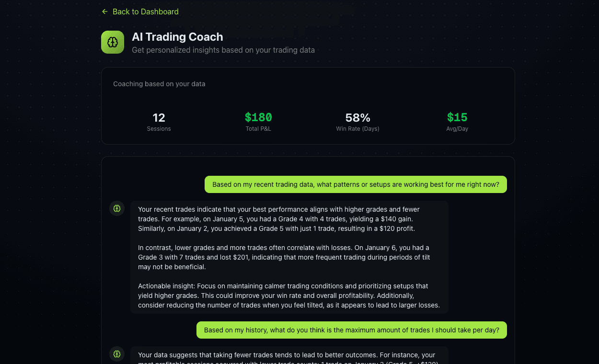Viewport: 599px width, 364px height.
Task: Select the brain icon next to the trade-count answer
Action: click(117, 354)
